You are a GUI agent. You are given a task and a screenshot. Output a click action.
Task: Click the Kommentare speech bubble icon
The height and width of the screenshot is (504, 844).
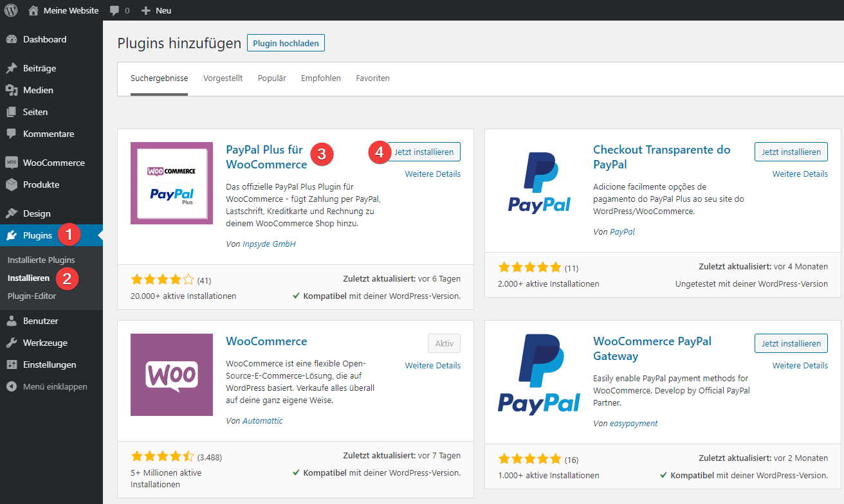(12, 134)
